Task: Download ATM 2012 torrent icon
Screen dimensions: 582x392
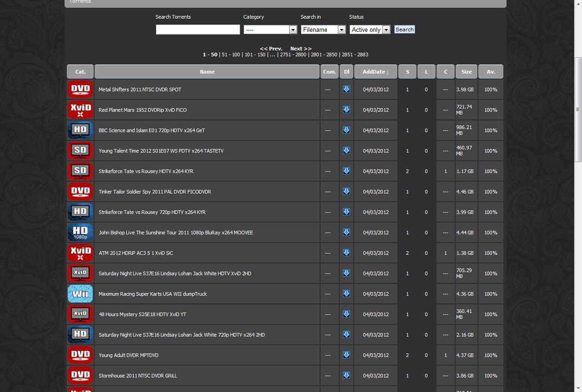Action: pyautogui.click(x=346, y=253)
